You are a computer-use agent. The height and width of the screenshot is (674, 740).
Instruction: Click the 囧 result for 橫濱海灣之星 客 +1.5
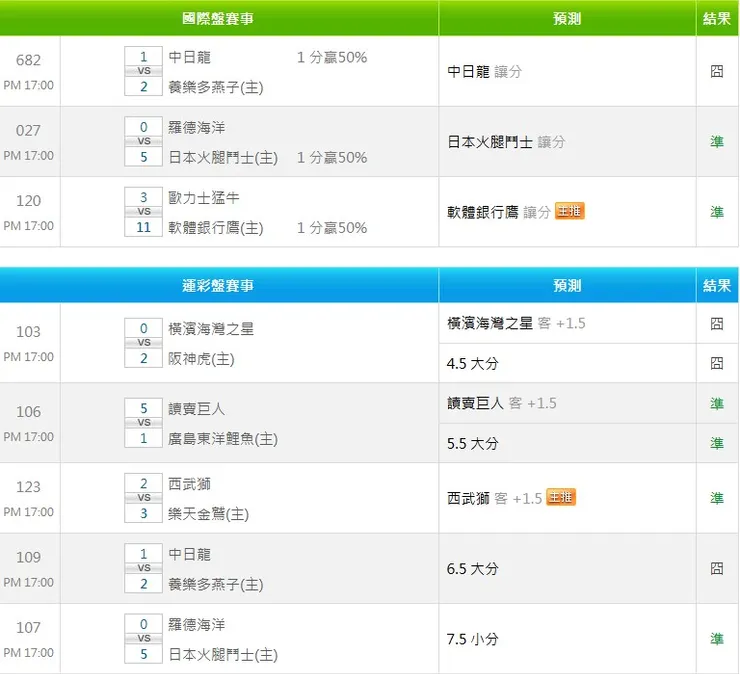click(716, 324)
